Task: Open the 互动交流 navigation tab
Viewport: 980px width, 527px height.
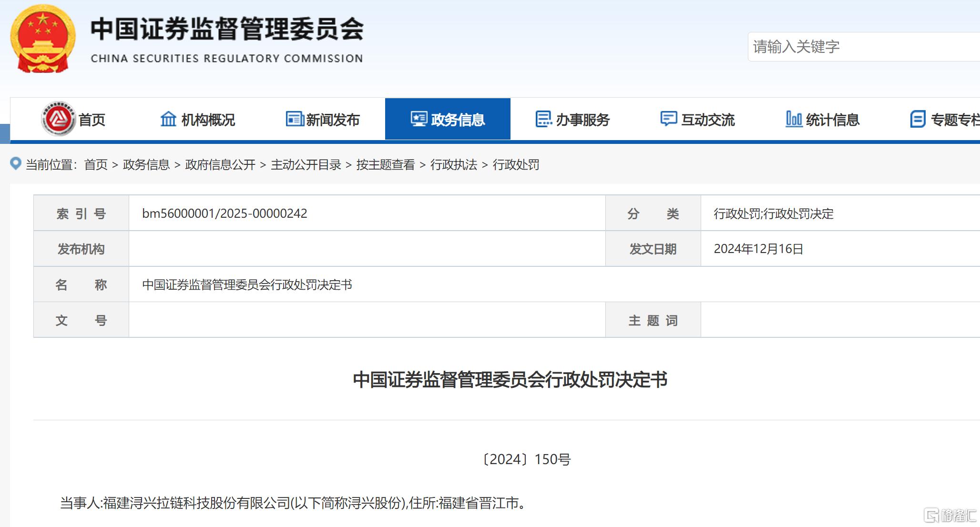Action: pos(698,119)
